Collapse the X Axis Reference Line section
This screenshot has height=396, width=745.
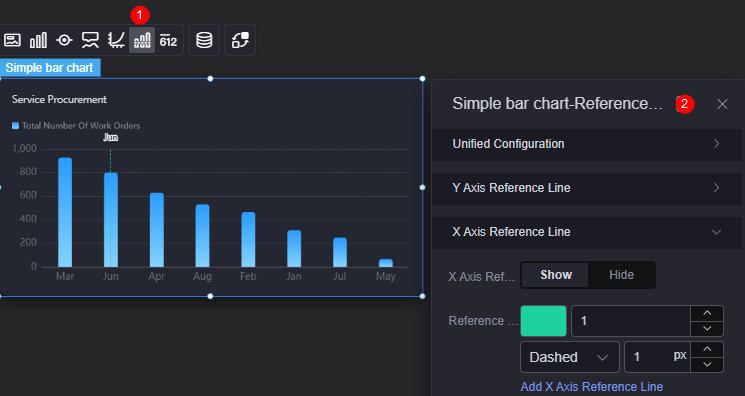[x=587, y=232]
